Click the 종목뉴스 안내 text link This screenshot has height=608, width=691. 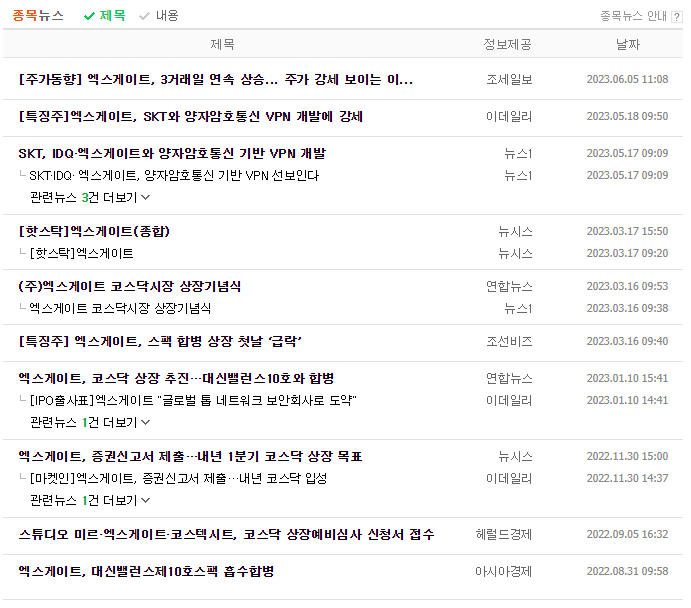[633, 16]
